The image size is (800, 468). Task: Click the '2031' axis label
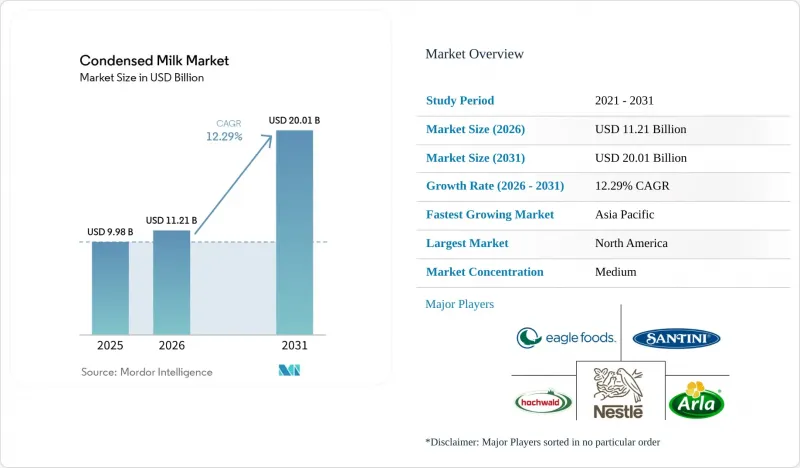[294, 346]
